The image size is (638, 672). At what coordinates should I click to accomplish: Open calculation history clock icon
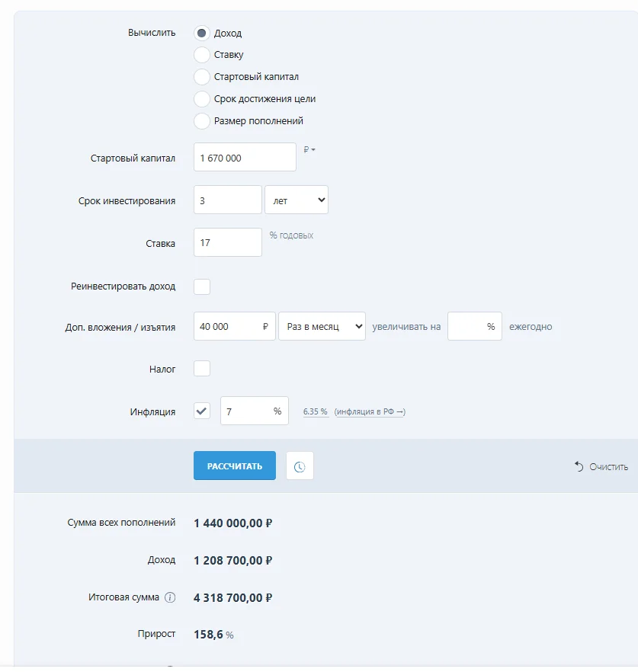tap(300, 466)
